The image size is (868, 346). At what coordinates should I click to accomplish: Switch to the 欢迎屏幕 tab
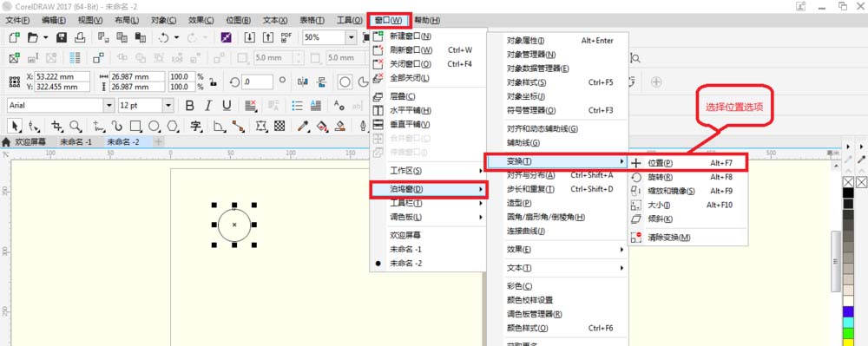[30, 142]
